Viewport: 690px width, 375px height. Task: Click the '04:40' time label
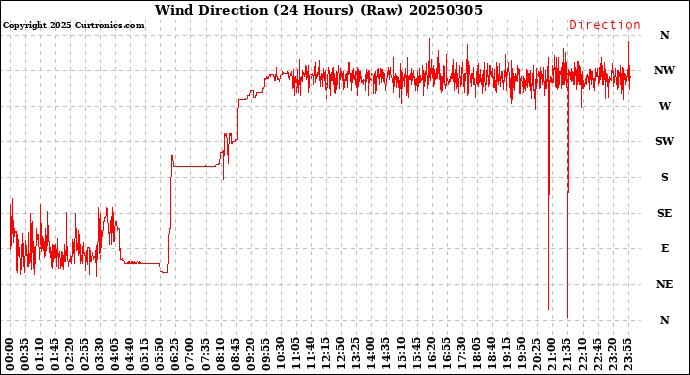coord(130,354)
